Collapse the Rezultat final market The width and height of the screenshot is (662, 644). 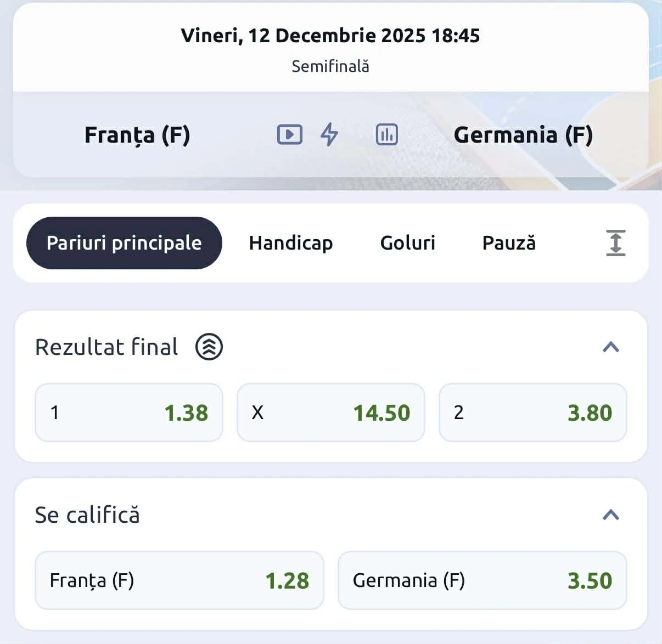pos(611,346)
